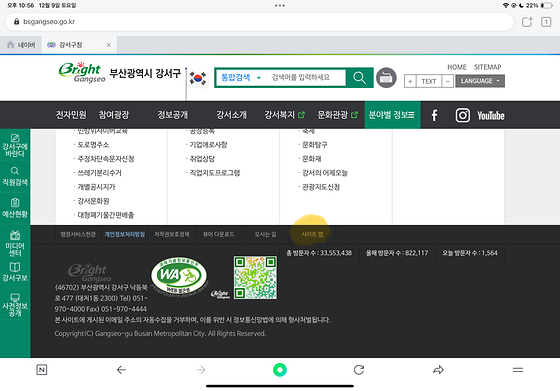Open 개인정보처리방침 footer link

(125, 235)
